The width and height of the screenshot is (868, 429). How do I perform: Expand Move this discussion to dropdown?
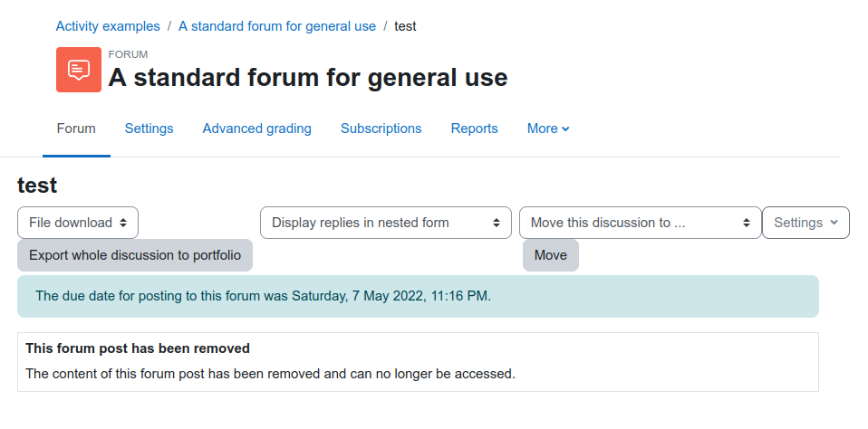641,223
